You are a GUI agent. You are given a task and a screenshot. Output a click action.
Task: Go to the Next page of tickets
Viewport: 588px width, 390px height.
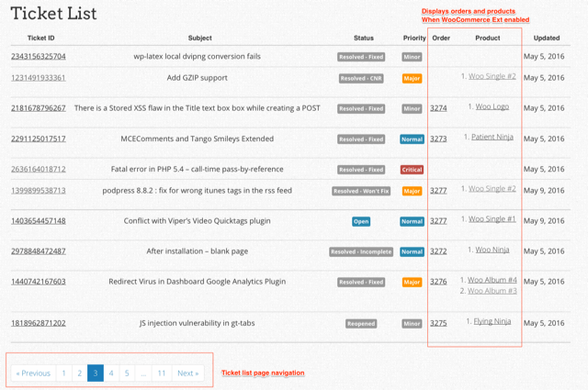tap(187, 373)
